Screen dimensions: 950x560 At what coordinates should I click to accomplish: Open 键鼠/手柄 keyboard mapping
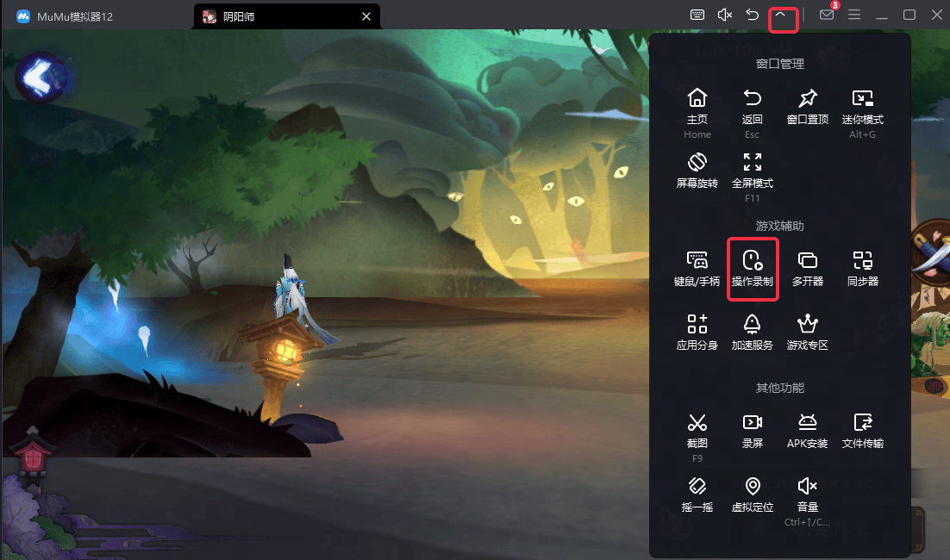[x=697, y=269]
